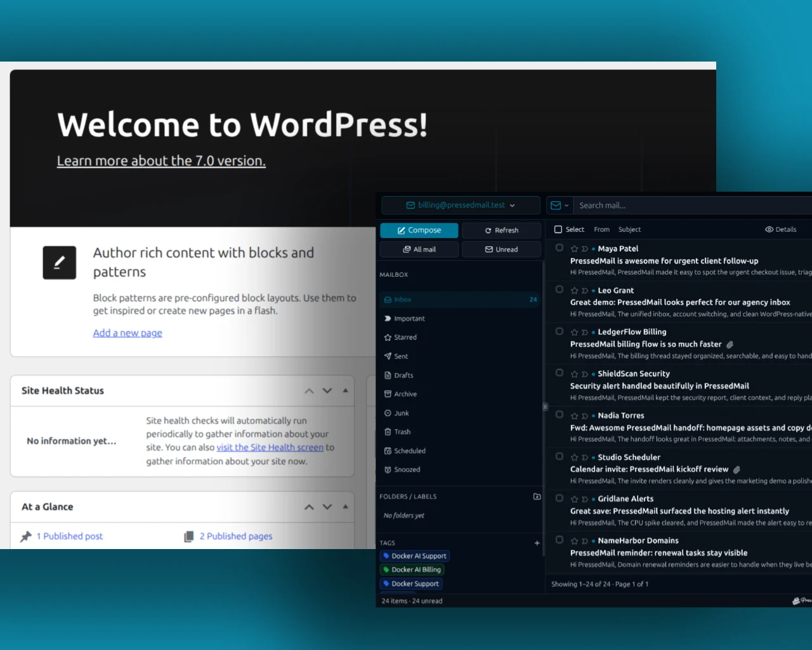Screen dimensions: 812x650
Task: Move At a Glance panel up
Action: pos(309,507)
